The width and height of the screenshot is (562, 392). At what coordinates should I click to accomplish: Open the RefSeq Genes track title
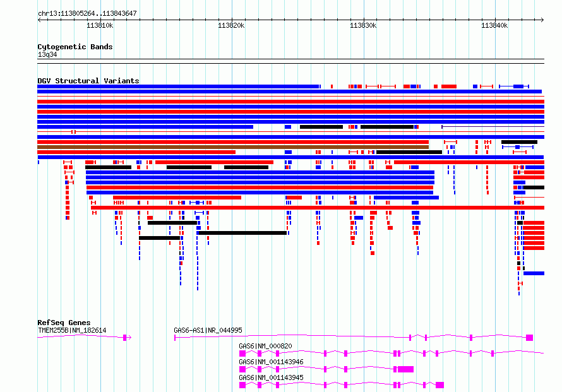(x=64, y=323)
